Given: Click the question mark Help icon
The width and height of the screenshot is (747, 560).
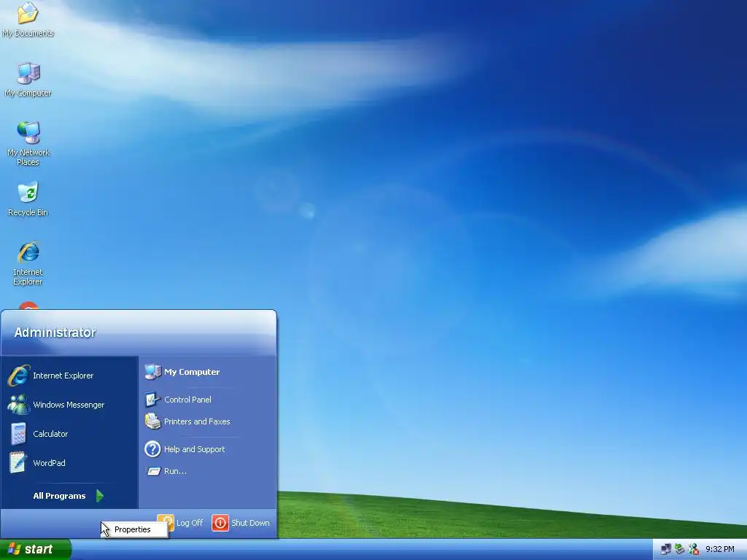Looking at the screenshot, I should 152,449.
